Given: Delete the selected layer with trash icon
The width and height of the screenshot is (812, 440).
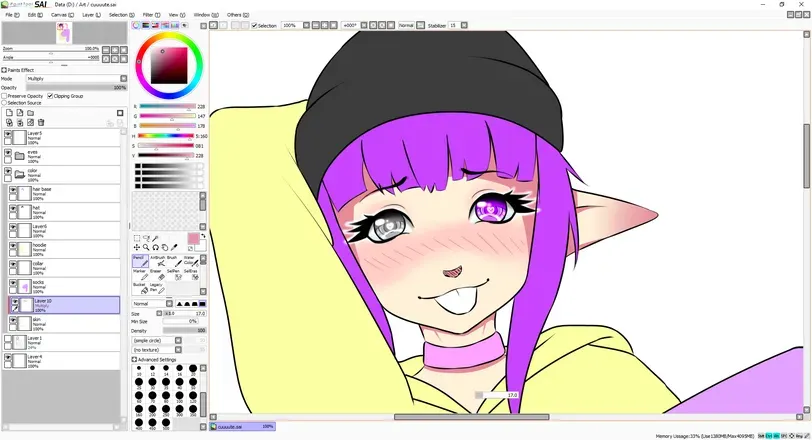Looking at the screenshot, I should [41, 123].
